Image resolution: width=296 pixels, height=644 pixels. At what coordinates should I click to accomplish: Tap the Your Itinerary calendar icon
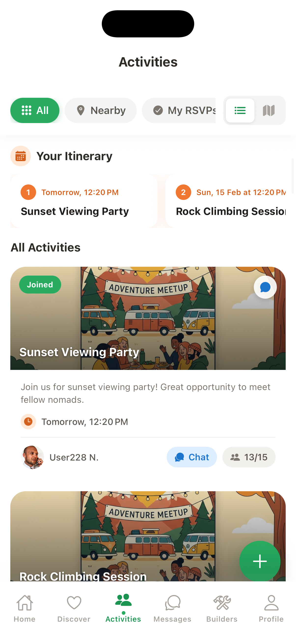point(20,156)
